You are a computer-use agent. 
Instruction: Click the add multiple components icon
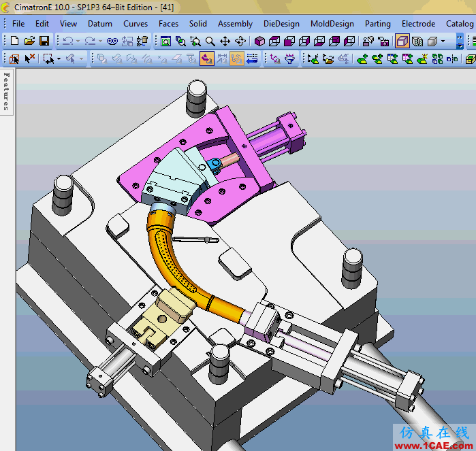pyautogui.click(x=377, y=59)
